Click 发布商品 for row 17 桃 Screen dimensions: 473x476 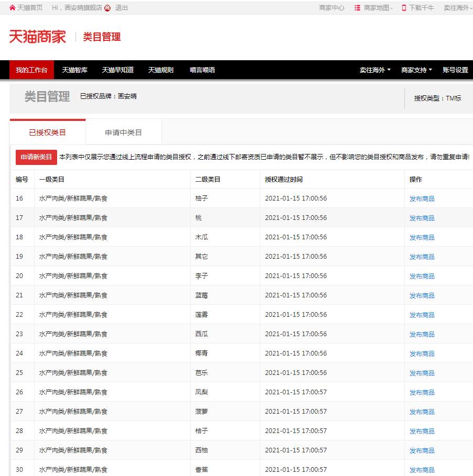click(x=422, y=218)
